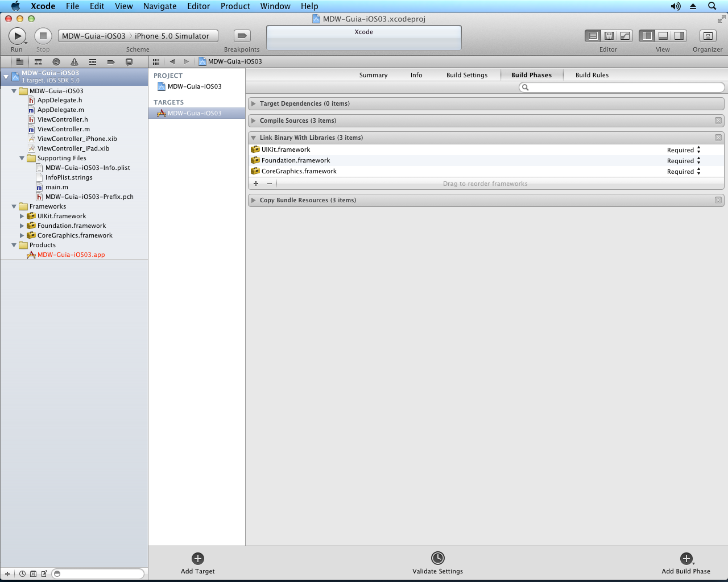Viewport: 728px width, 582px height.
Task: Show the Utilities pane
Action: click(x=679, y=36)
